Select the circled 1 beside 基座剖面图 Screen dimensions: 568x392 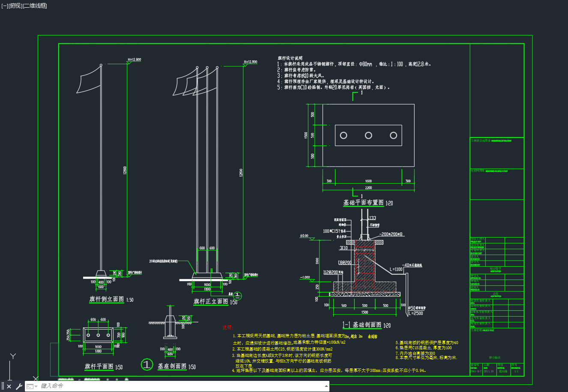click(146, 365)
